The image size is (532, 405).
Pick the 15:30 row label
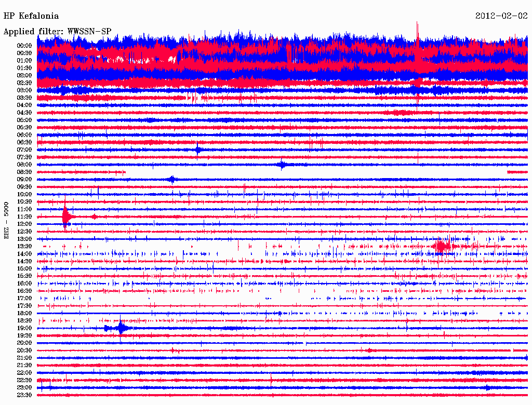tap(24, 276)
